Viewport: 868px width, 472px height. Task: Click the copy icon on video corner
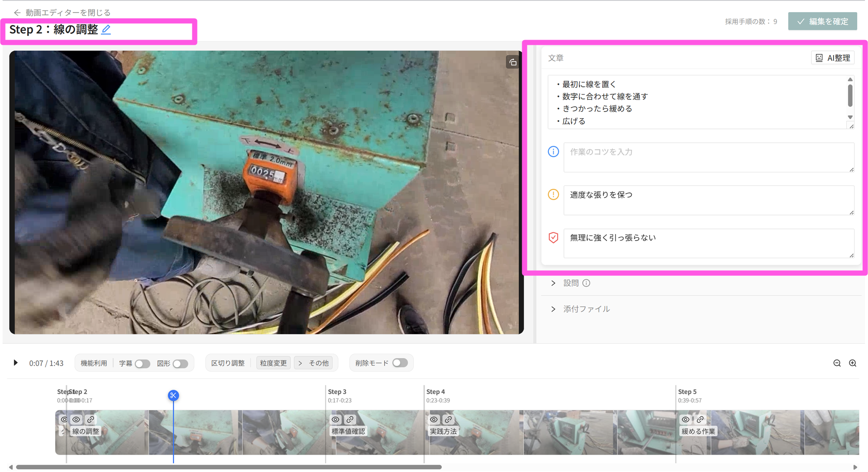(512, 63)
